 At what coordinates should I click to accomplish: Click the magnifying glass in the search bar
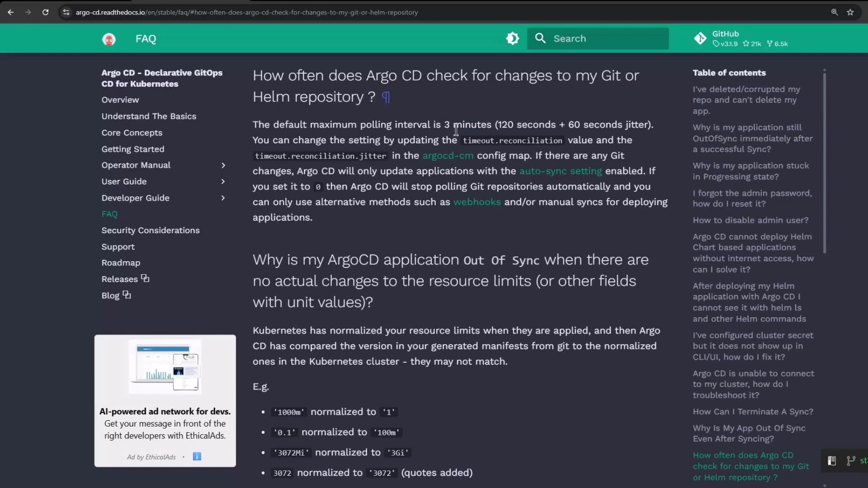click(x=541, y=38)
